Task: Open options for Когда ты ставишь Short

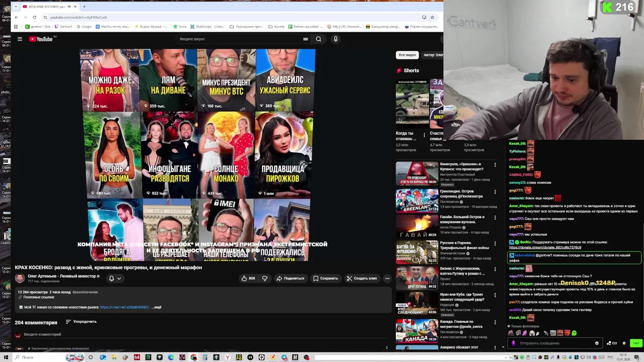Action: 424,135
